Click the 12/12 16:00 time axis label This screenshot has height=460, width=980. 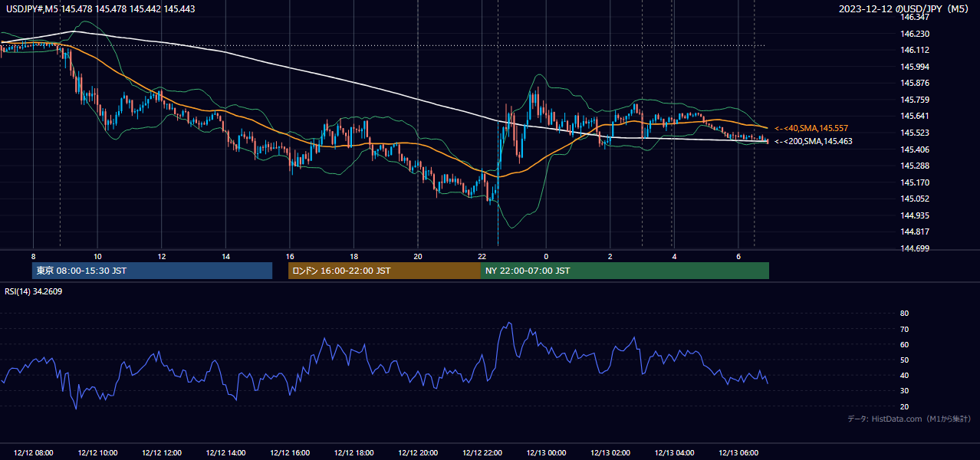pos(290,453)
